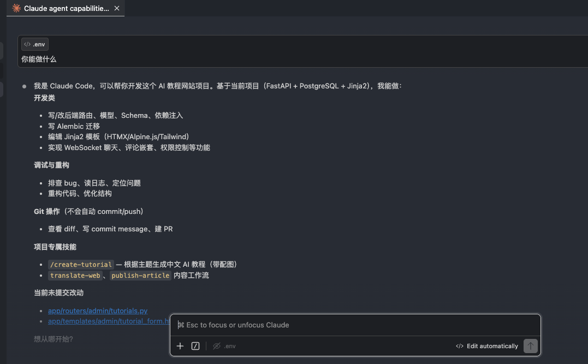Screen dimensions: 588x364
Task: Click the </> icon beside Edit automatically
Action: 460,345
